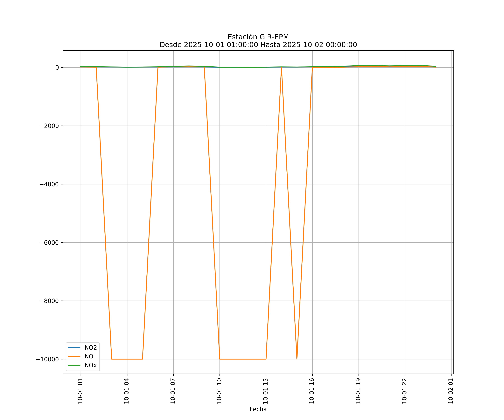Click the NO legend entry label
Image resolution: width=504 pixels, height=420 pixels.
(89, 356)
